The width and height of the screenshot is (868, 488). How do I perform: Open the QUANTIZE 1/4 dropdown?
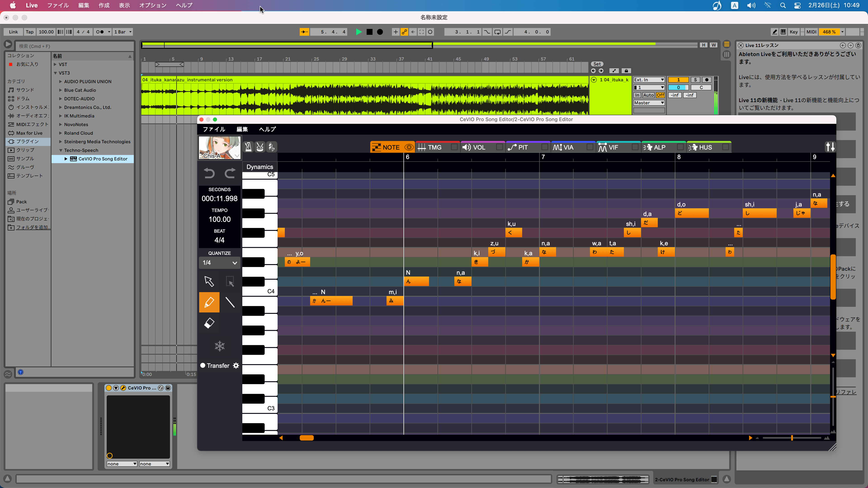pos(220,262)
